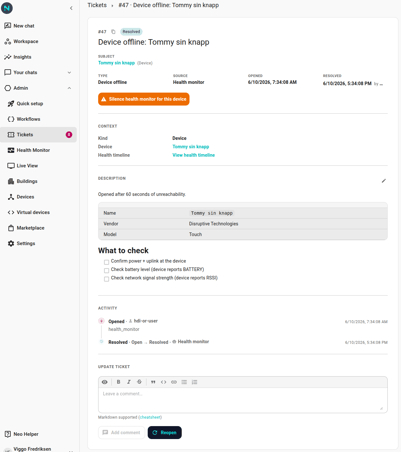Apply italic formatting in comment editor
The image size is (401, 452).
point(129,382)
